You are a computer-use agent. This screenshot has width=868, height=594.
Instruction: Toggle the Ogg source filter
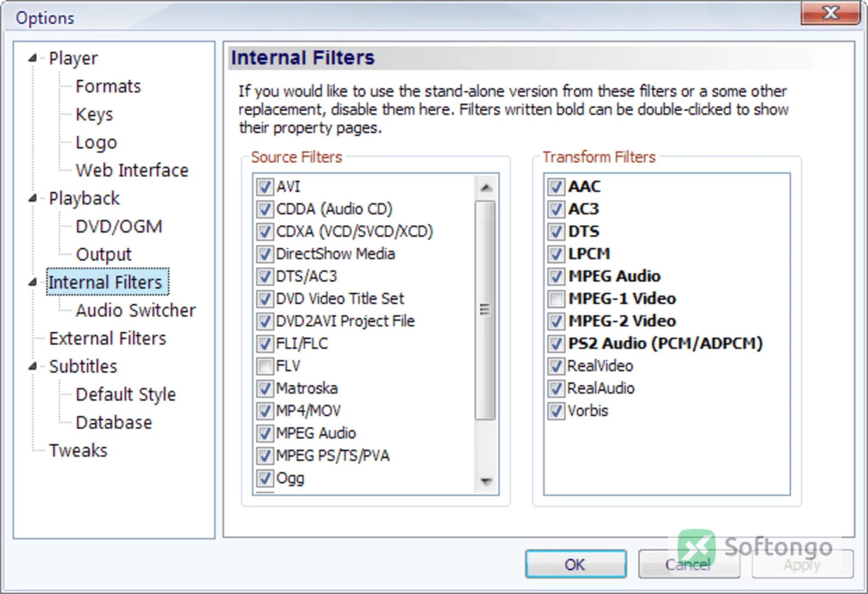pyautogui.click(x=265, y=478)
